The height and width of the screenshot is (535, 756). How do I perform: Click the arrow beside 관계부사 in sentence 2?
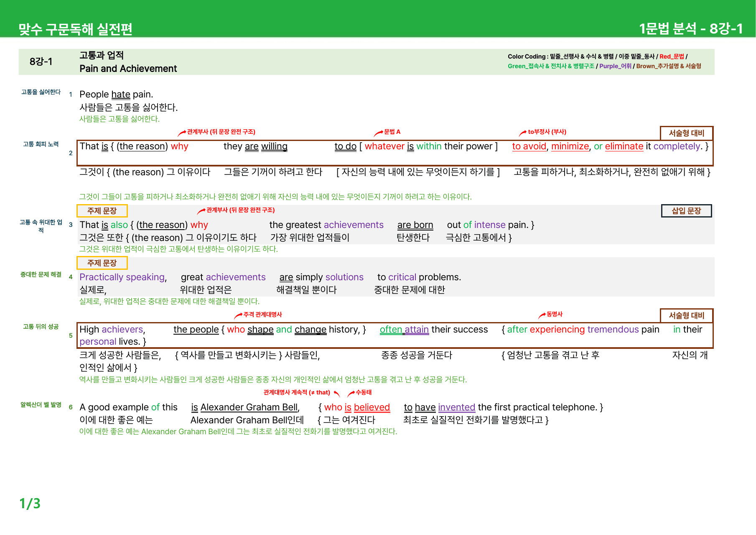coord(182,133)
